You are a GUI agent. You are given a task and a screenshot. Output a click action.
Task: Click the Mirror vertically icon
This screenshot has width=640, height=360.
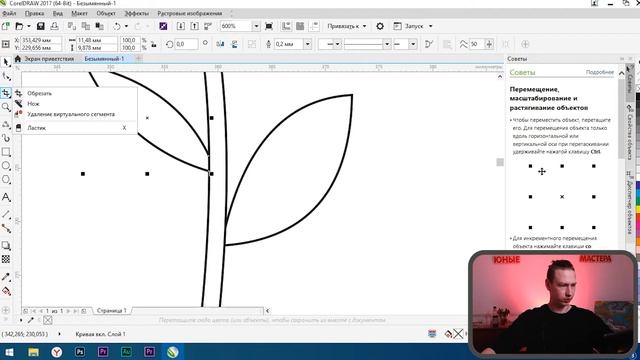tap(234, 44)
